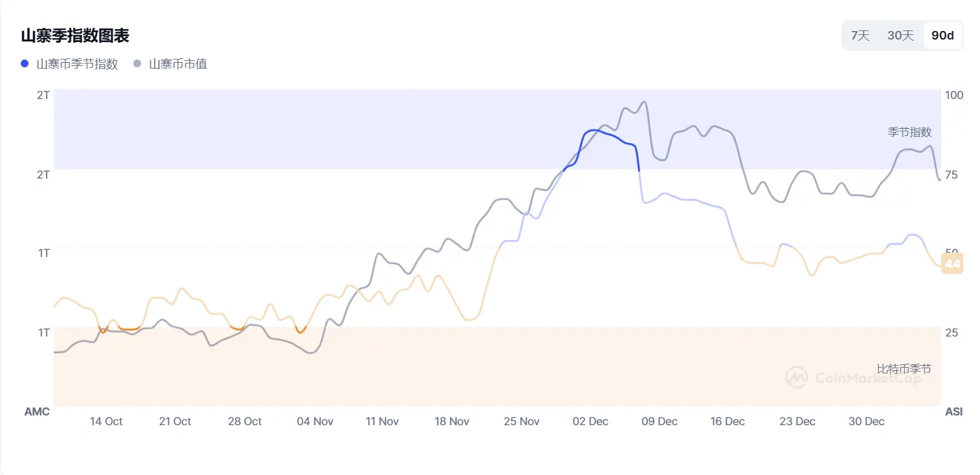Screen dimensions: 980x475
Task: Switch to the 30天 time range
Action: 900,36
